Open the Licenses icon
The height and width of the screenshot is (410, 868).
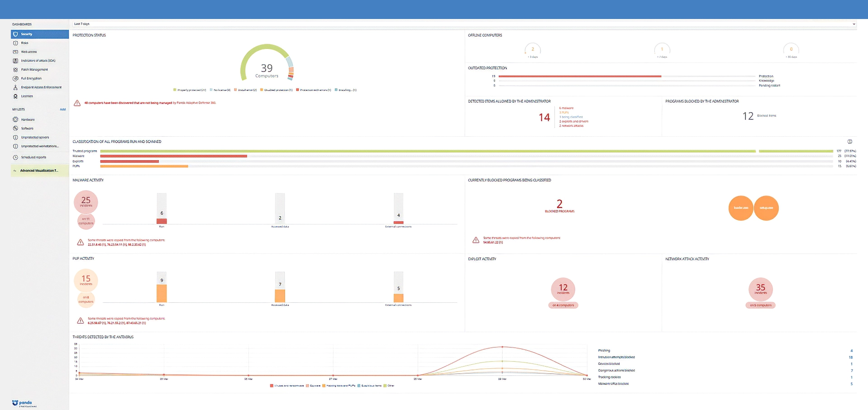15,96
